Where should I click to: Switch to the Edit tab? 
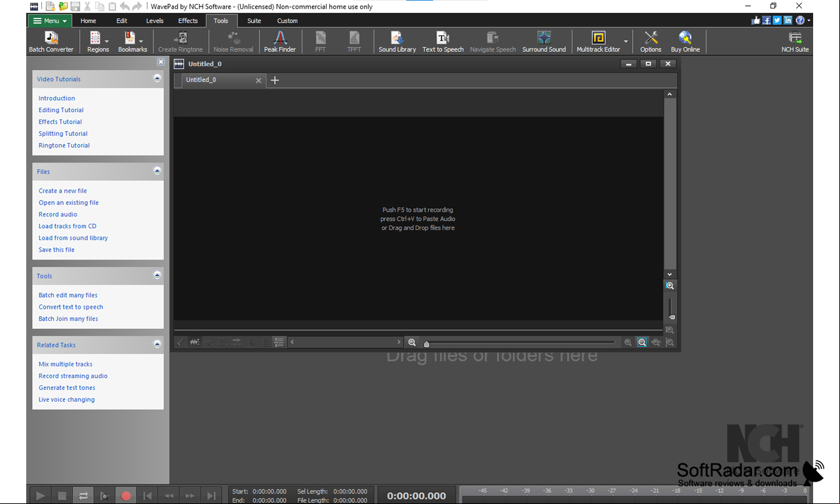[x=122, y=21]
